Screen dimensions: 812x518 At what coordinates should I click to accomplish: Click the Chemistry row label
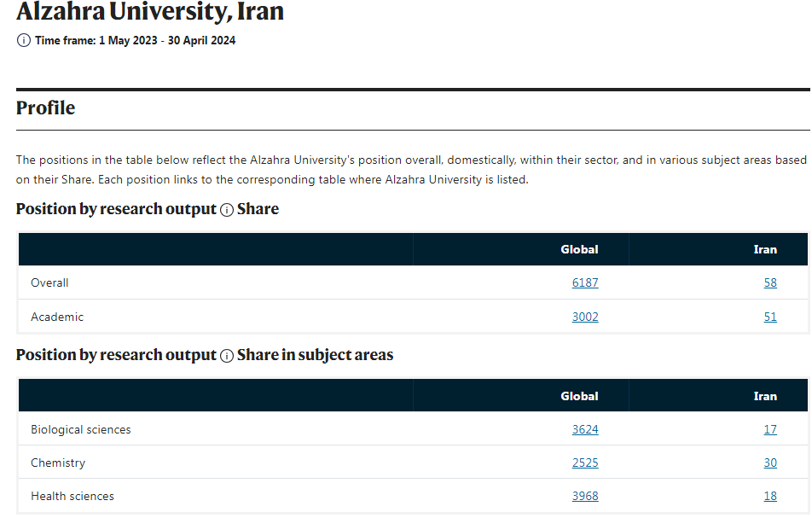pos(58,463)
